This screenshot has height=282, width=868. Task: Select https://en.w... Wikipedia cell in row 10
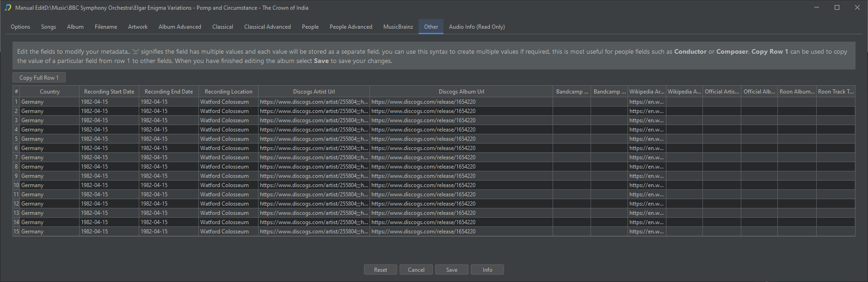click(x=646, y=185)
